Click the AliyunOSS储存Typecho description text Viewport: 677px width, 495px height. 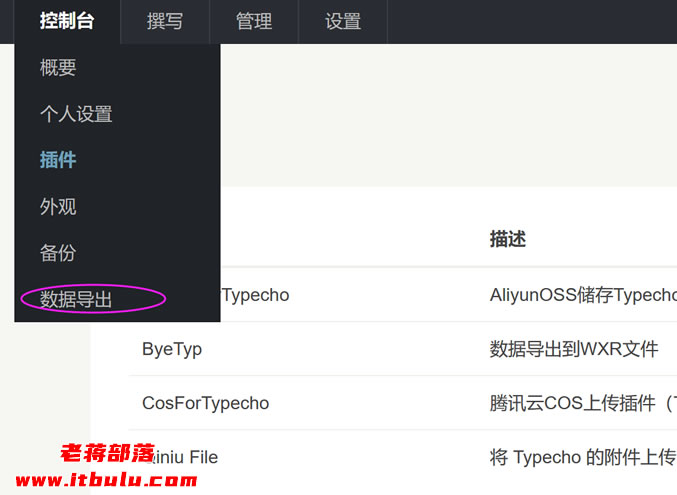(582, 295)
